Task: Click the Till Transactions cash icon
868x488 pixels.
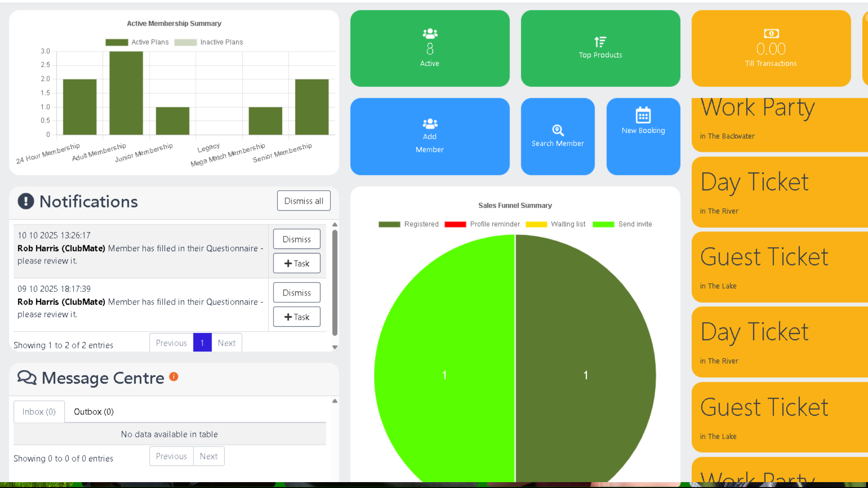Action: (x=771, y=33)
